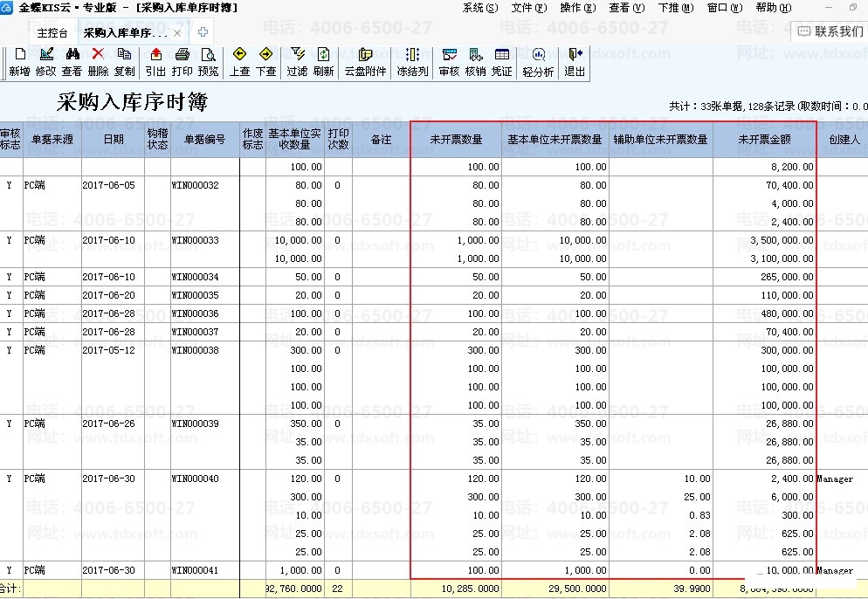Image resolution: width=868 pixels, height=599 pixels.
Task: Open the 操作(E) menu
Action: pyautogui.click(x=578, y=8)
